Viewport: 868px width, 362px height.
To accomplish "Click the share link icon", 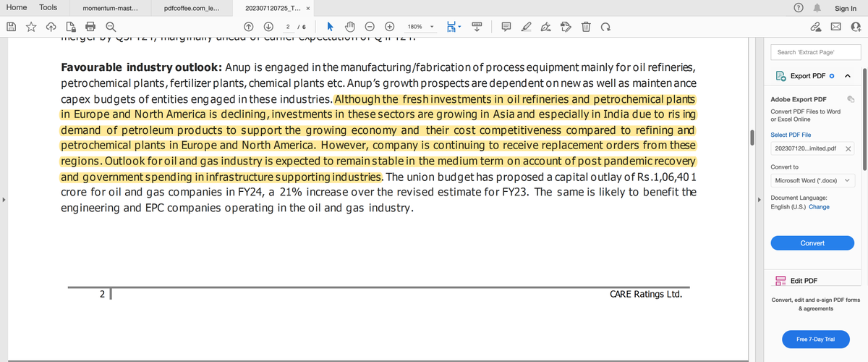I will click(816, 27).
